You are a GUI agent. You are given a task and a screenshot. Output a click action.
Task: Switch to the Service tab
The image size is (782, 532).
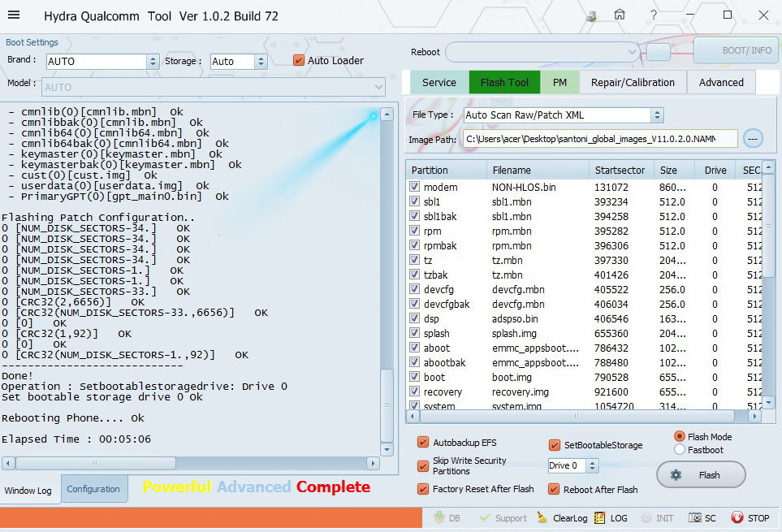439,82
